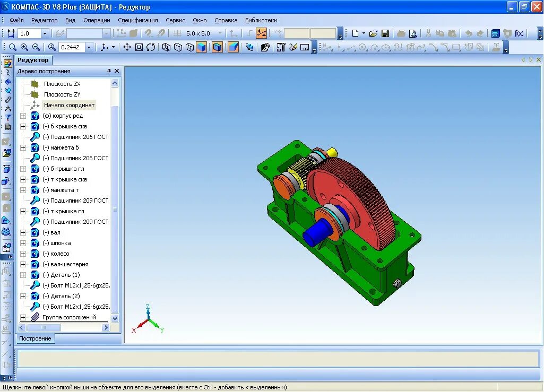Click the assembly editing sidebar icon

(7, 64)
